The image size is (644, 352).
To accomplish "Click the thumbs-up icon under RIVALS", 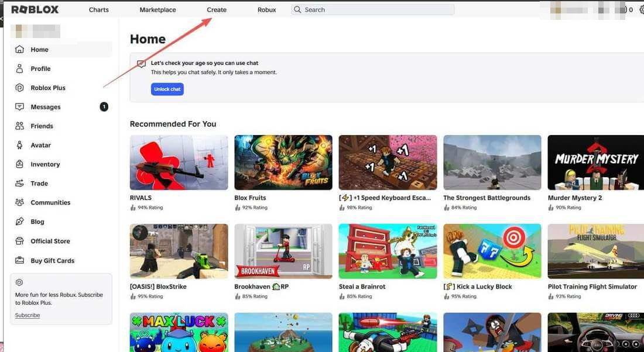I will (133, 208).
